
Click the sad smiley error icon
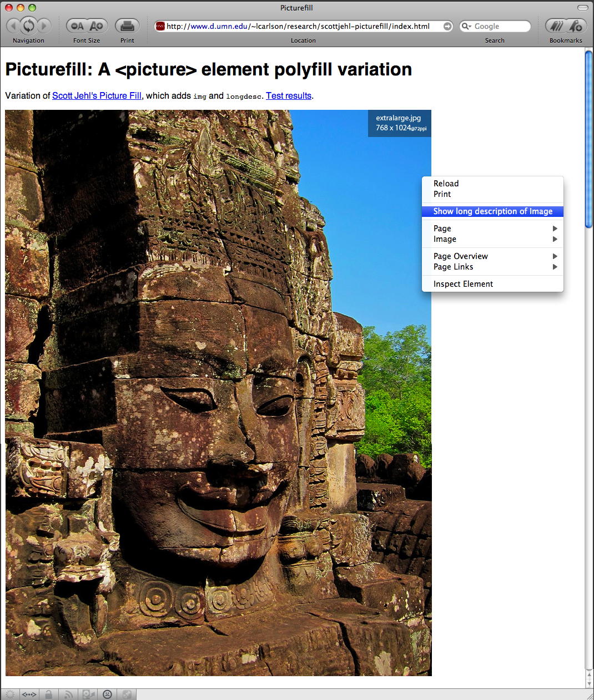coord(108,694)
